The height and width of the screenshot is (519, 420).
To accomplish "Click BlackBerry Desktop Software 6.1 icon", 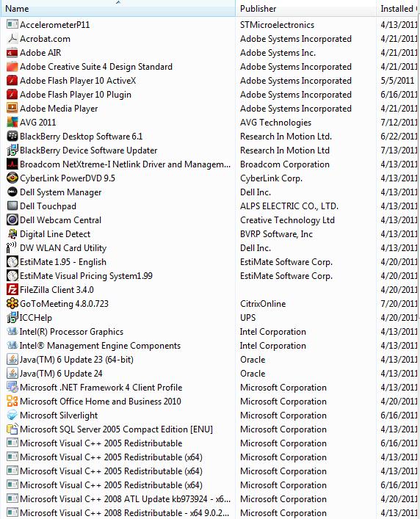I will pos(12,136).
